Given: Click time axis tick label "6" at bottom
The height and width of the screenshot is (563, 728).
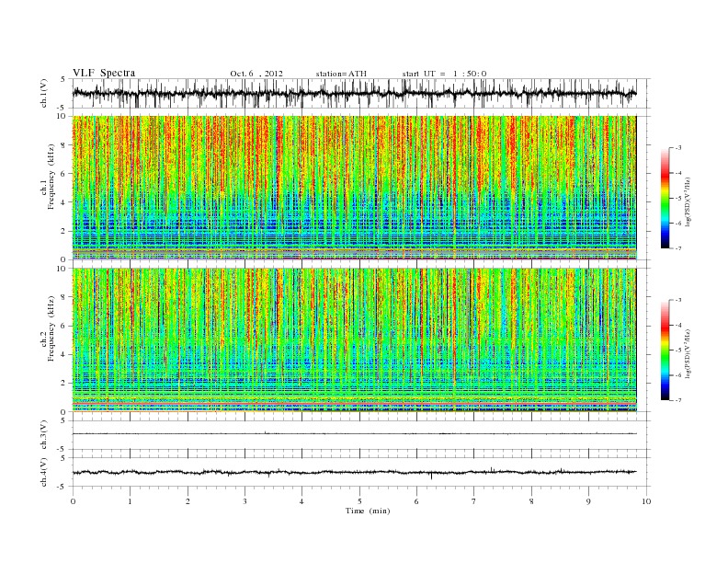Looking at the screenshot, I should tap(417, 501).
